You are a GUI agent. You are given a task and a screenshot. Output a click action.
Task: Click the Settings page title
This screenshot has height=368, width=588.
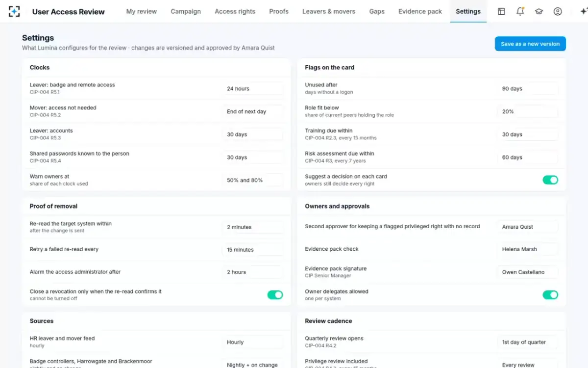pos(38,38)
